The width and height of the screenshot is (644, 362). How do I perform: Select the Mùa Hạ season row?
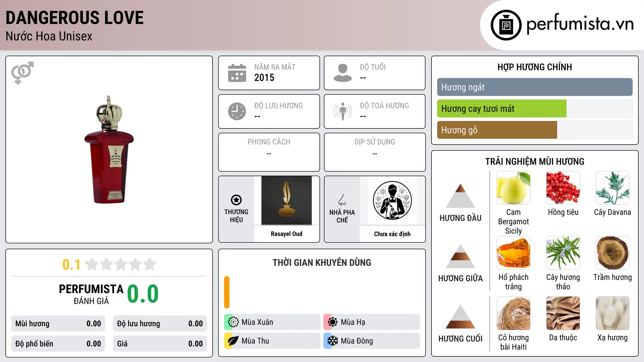pos(371,322)
